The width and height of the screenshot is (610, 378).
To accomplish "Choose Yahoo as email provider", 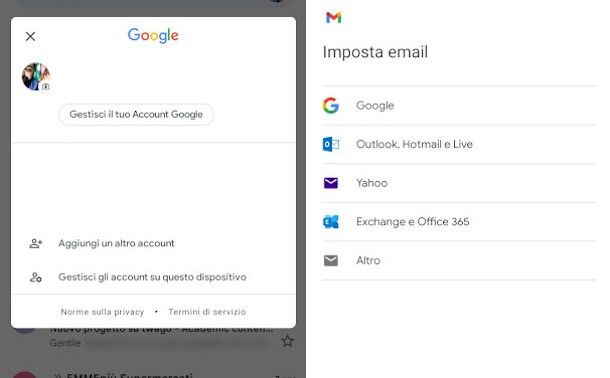I will [x=459, y=183].
